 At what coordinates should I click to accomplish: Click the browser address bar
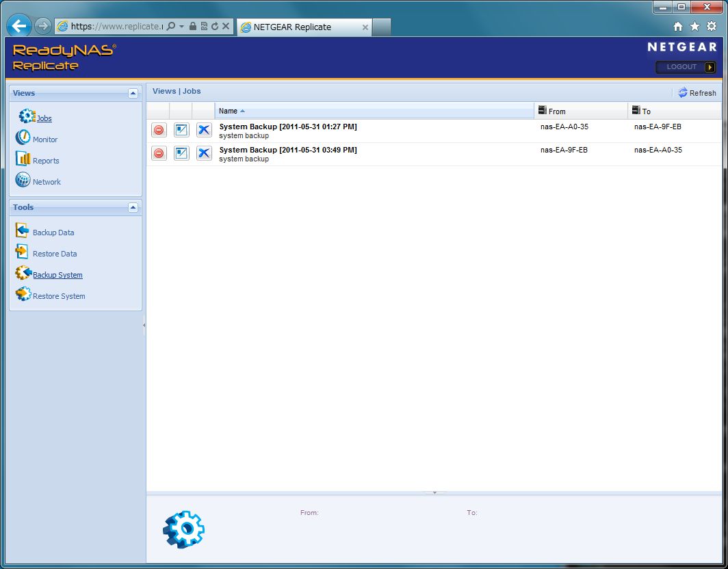coord(116,27)
